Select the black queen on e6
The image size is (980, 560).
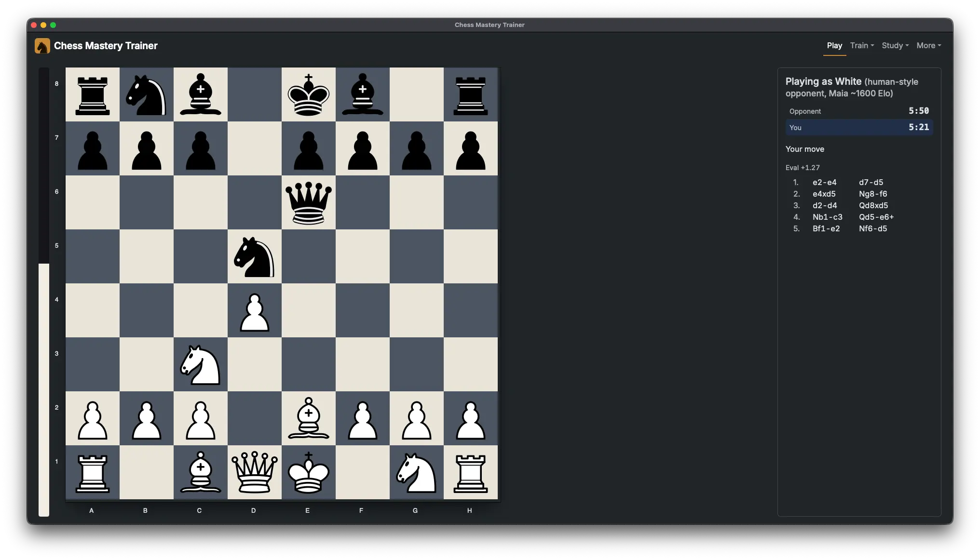click(x=309, y=202)
